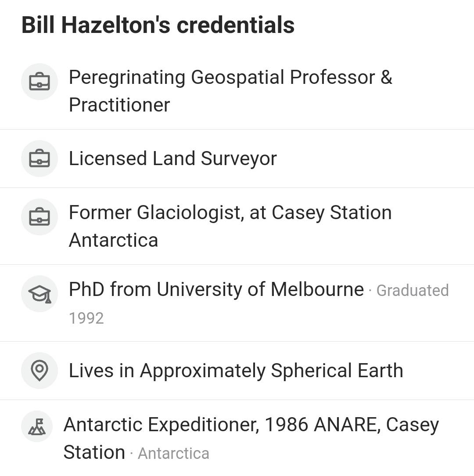
Task: Click the graduation year 1992
Action: 86,318
